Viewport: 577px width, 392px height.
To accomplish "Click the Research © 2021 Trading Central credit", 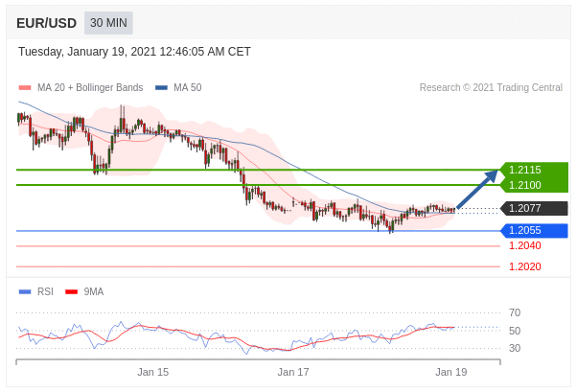I will pyautogui.click(x=491, y=88).
